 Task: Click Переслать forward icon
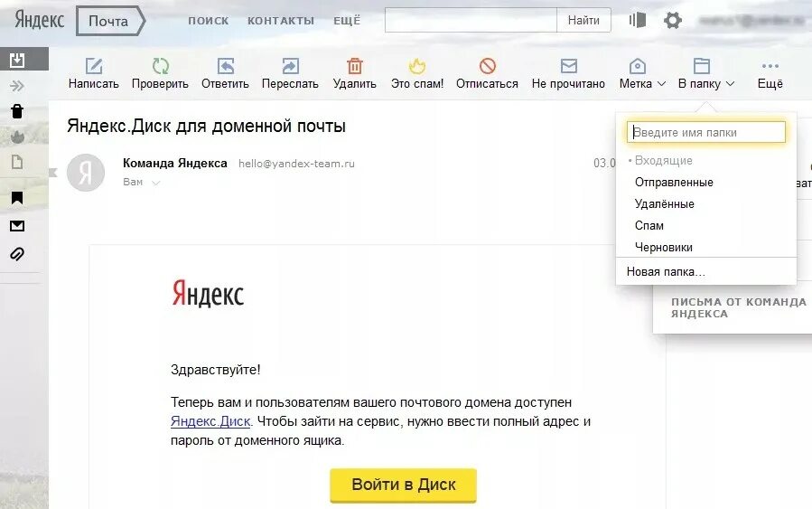coord(290,66)
